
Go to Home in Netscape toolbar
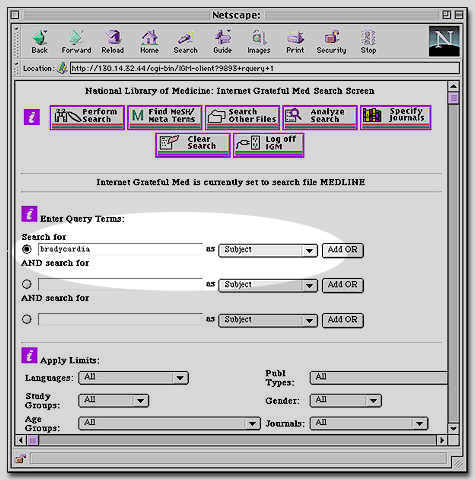(x=149, y=42)
